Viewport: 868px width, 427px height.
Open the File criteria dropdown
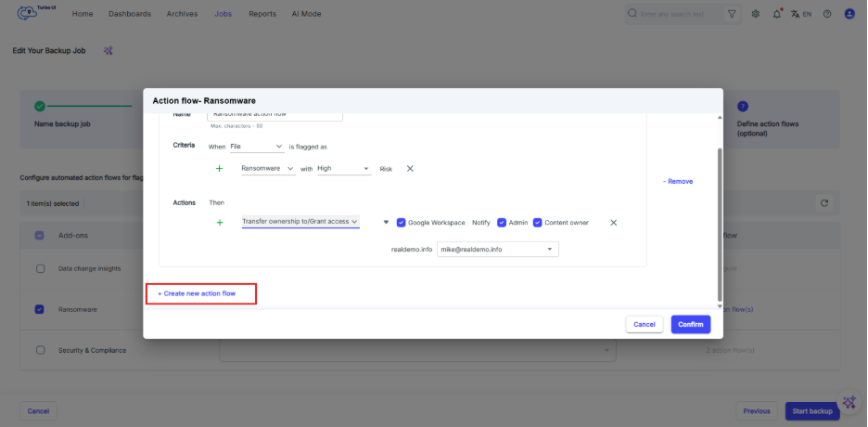257,147
